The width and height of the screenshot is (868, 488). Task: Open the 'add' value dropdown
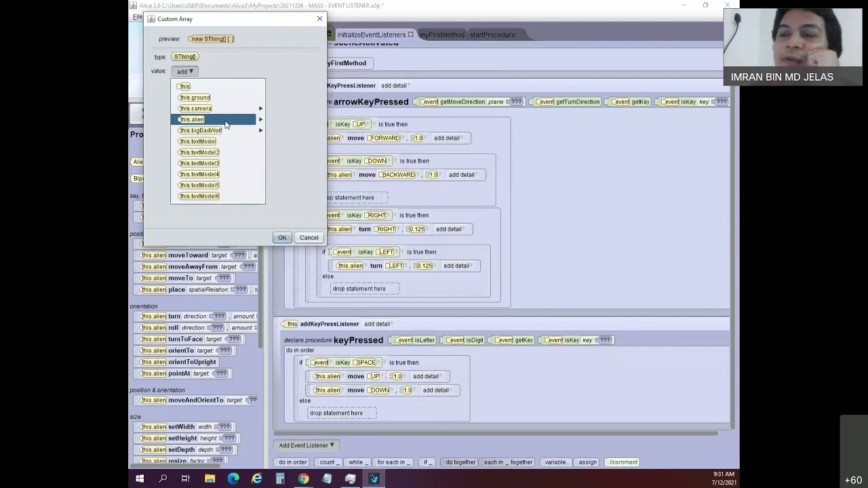(184, 71)
